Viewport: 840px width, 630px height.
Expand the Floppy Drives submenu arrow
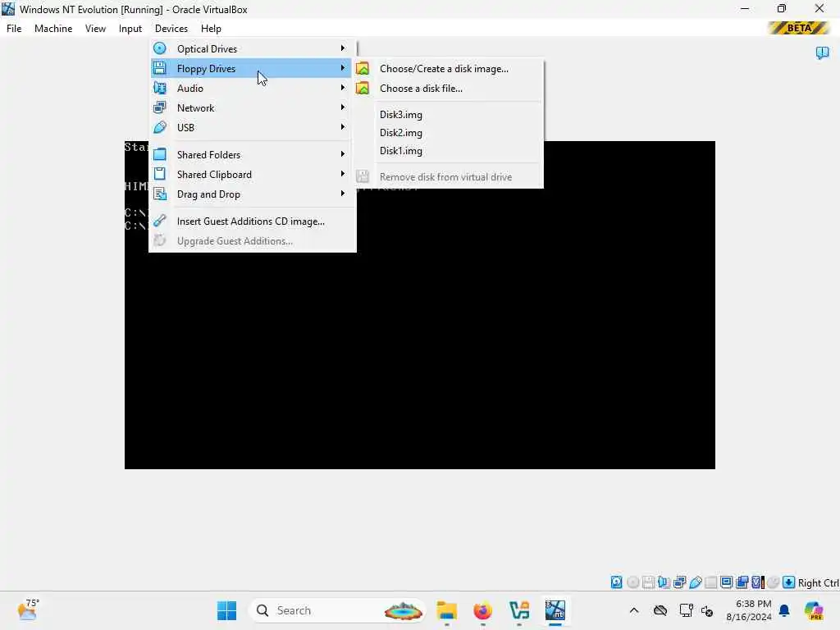[342, 68]
